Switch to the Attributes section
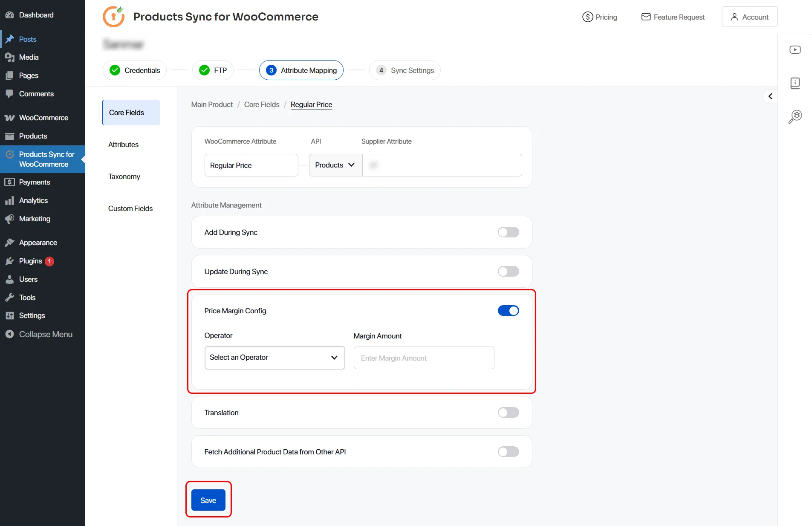812x526 pixels. pos(123,145)
